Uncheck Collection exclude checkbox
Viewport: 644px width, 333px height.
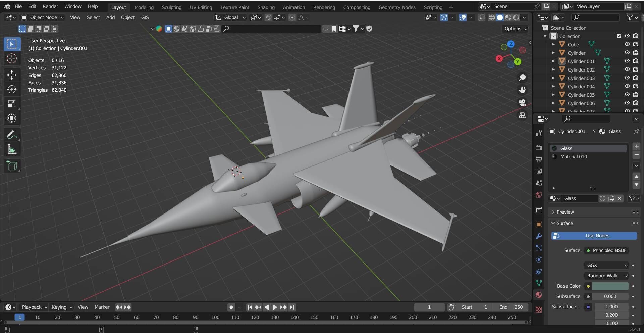619,36
